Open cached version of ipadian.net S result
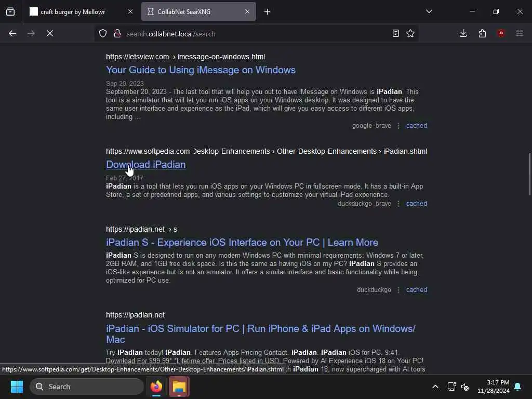Image resolution: width=532 pixels, height=399 pixels. tap(417, 290)
